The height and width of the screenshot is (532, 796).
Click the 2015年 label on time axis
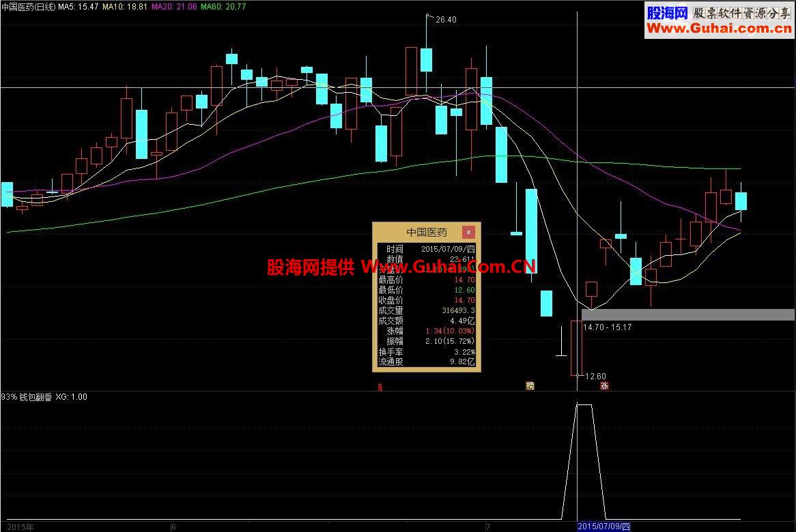20,527
